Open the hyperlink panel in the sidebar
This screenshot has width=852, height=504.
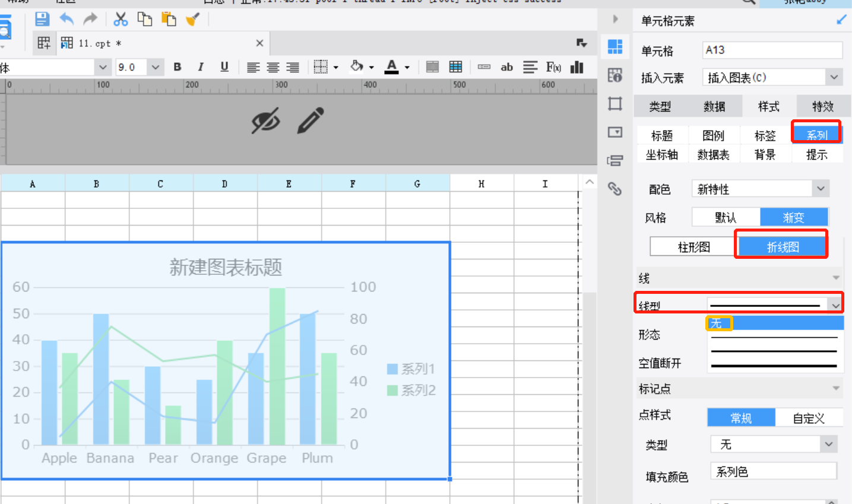[x=615, y=189]
